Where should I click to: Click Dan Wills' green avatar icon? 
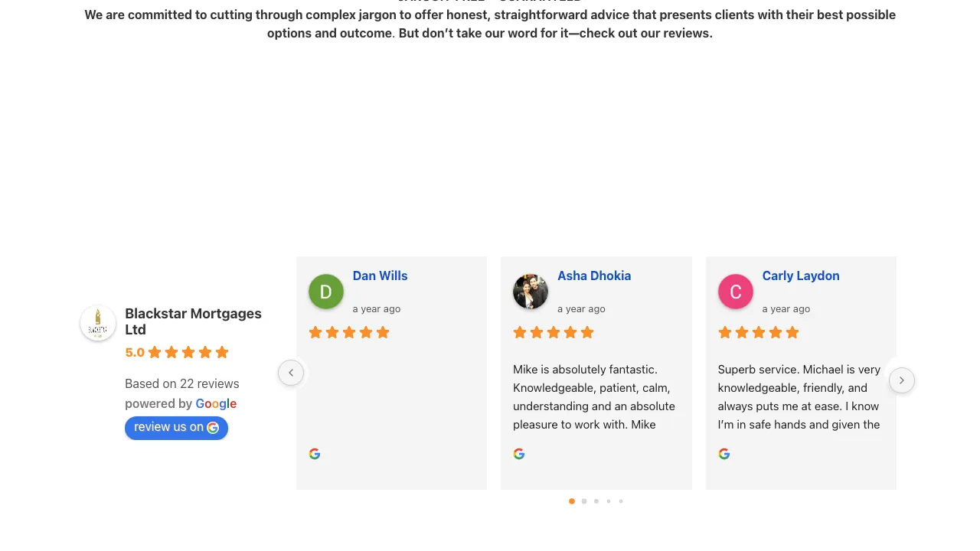coord(326,292)
